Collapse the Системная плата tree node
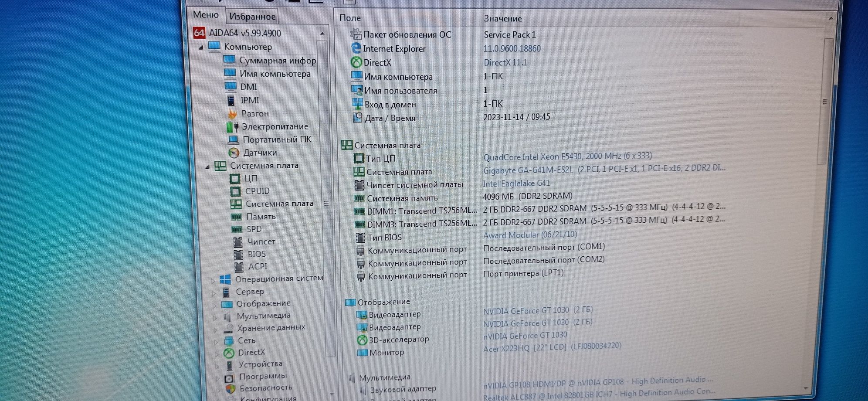The image size is (868, 401). 207,167
